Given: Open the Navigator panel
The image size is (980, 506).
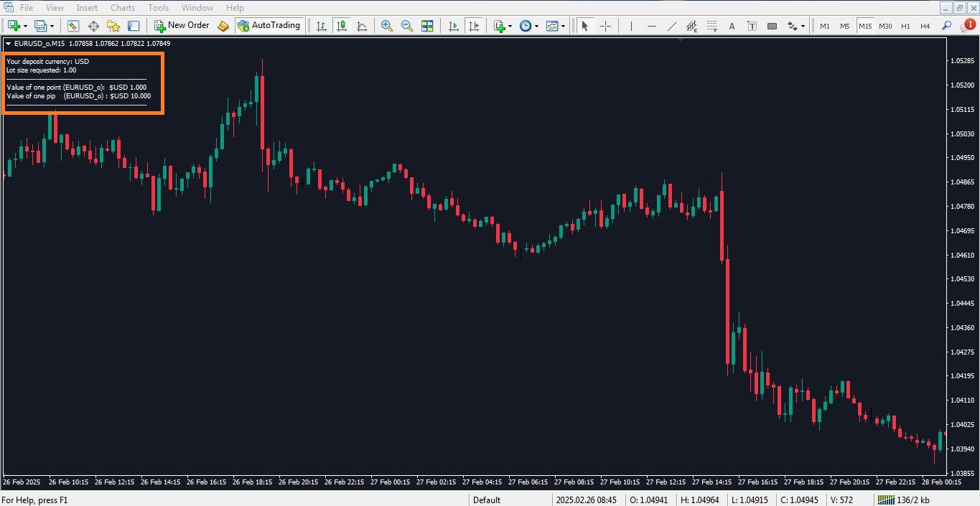Looking at the screenshot, I should click(113, 26).
